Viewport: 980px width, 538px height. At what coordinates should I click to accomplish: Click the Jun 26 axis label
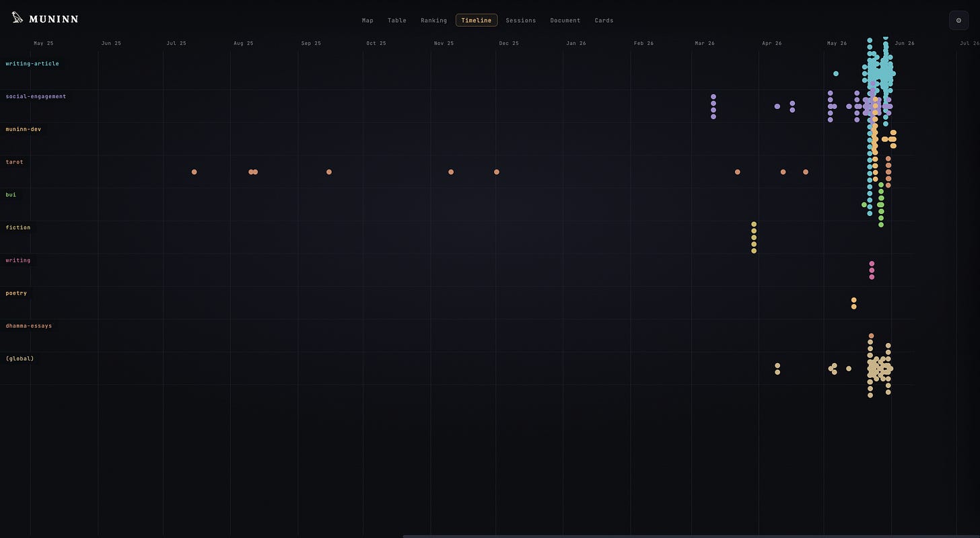tap(905, 43)
